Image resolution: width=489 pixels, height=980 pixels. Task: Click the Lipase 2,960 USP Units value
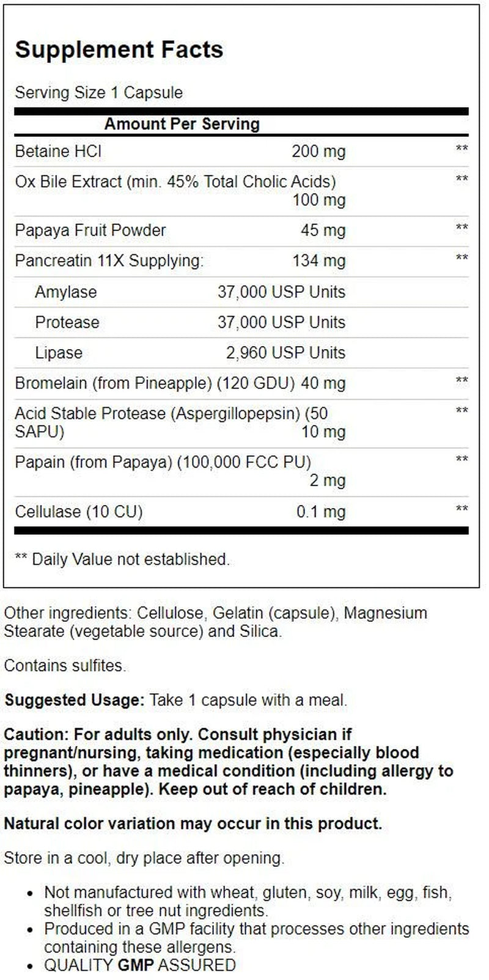285,353
